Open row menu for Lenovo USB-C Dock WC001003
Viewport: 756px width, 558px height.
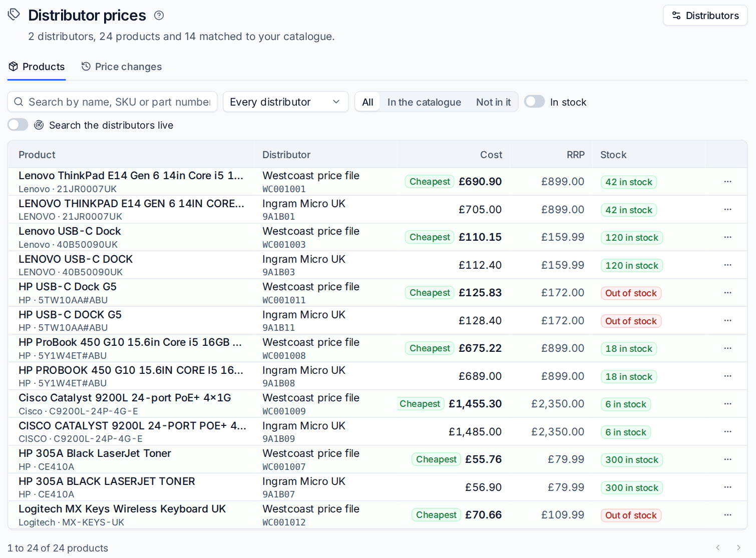(x=727, y=237)
